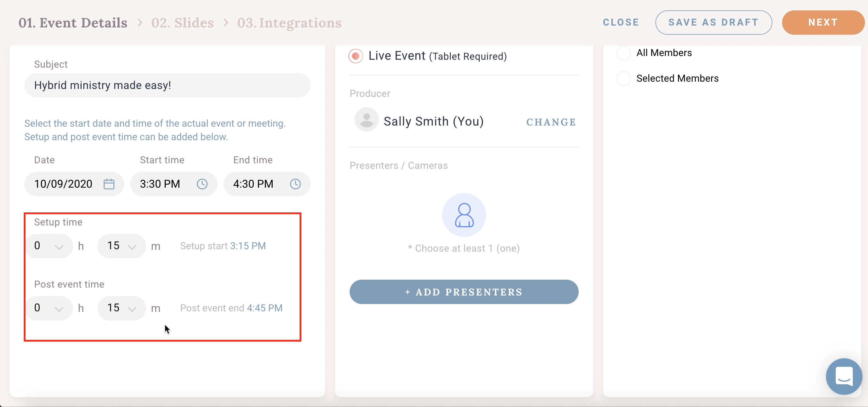868x407 pixels.
Task: Click the Save As Draft button
Action: click(714, 22)
